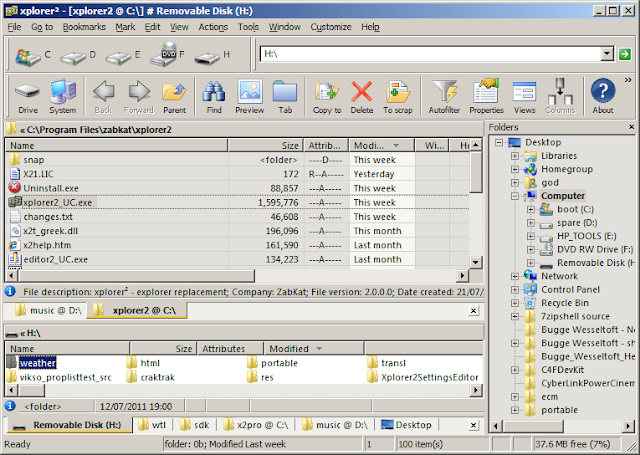The height and width of the screenshot is (455, 640).
Task: Click the file description info icon
Action: tap(10, 291)
